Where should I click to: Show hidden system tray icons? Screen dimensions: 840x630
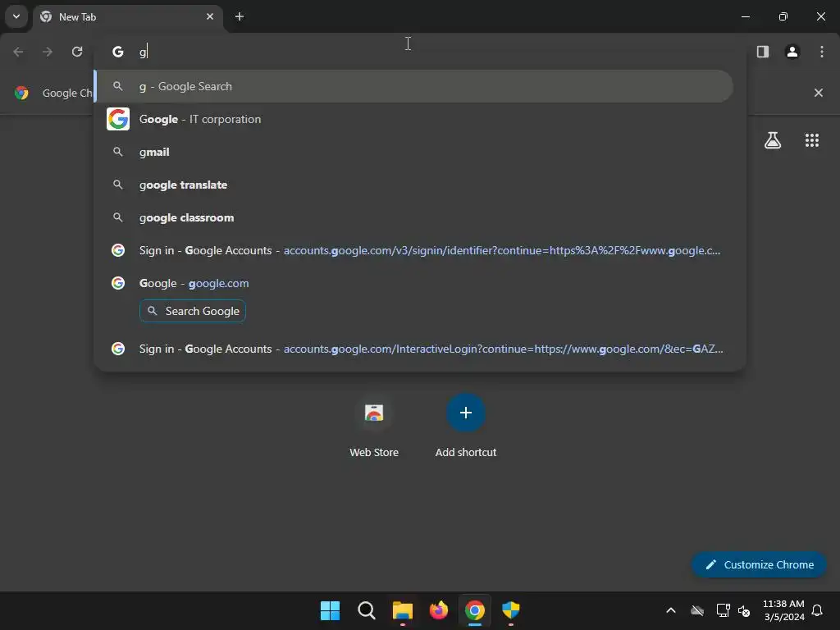pyautogui.click(x=671, y=610)
